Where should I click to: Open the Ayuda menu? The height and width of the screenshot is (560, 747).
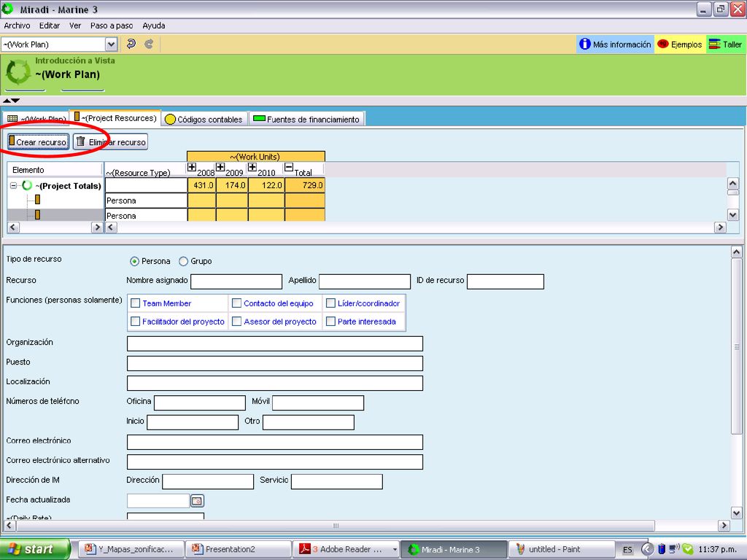pyautogui.click(x=154, y=26)
